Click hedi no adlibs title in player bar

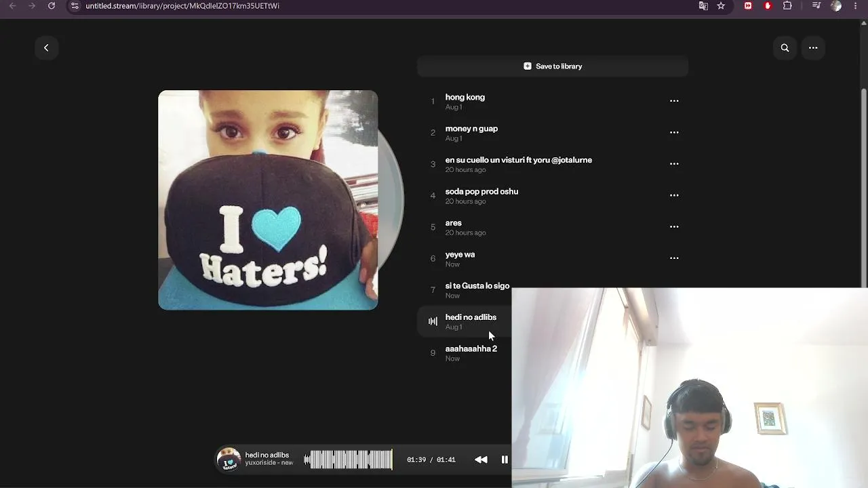pos(267,455)
